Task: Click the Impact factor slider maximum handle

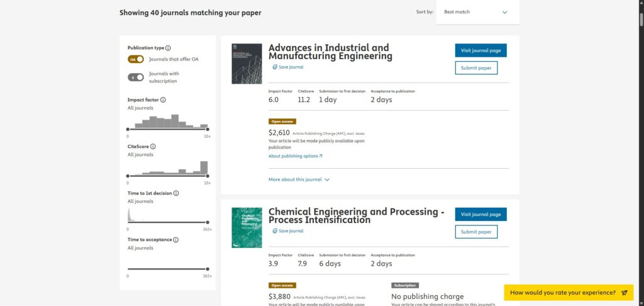Action: click(208, 129)
